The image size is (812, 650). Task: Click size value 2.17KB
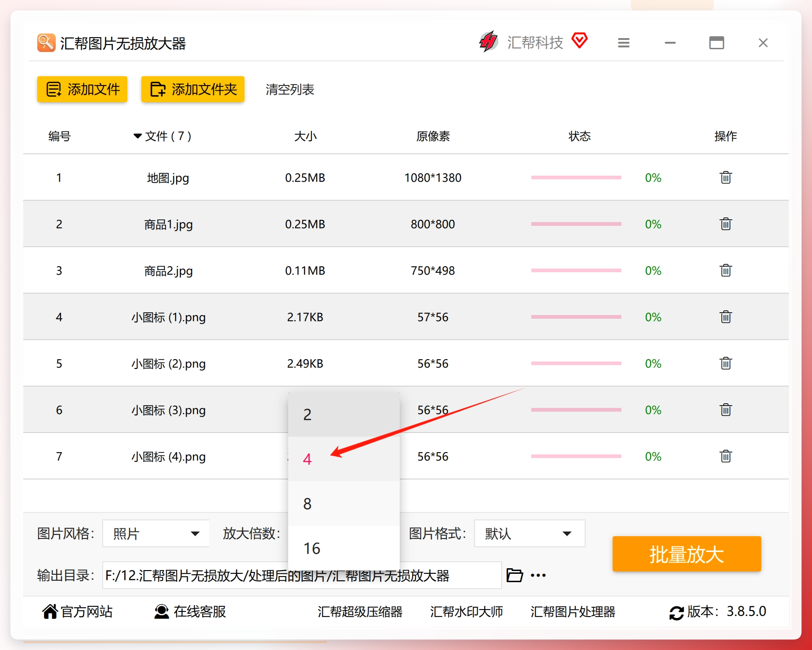click(305, 317)
